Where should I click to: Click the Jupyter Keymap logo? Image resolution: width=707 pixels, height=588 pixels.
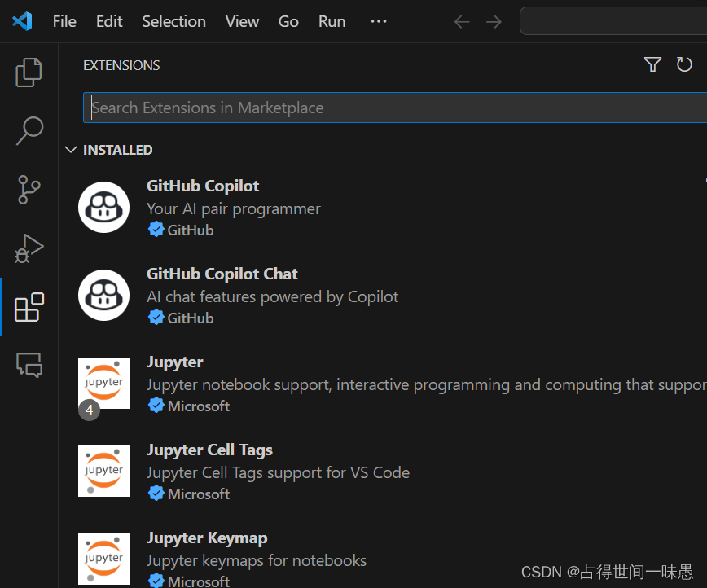(103, 559)
